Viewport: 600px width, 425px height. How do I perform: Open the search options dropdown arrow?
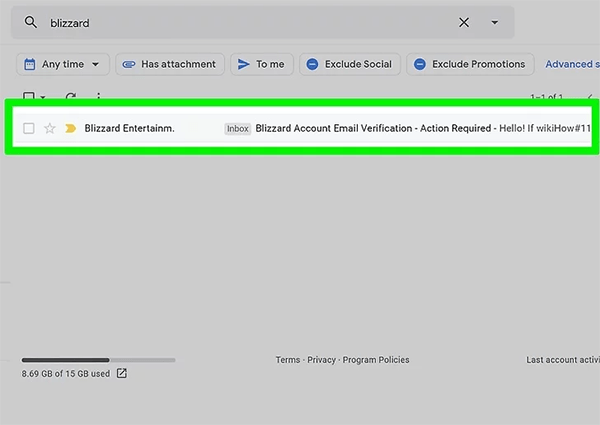tap(494, 23)
